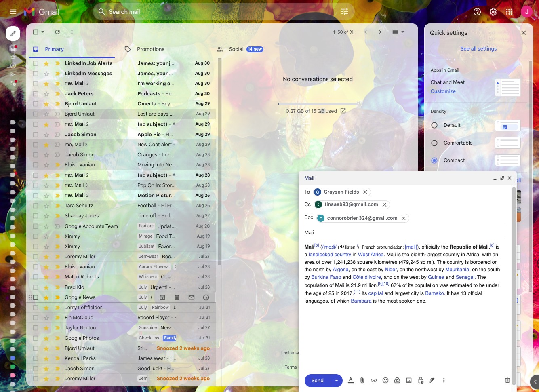
Task: Click the Compose pencil icon
Action: click(x=13, y=34)
